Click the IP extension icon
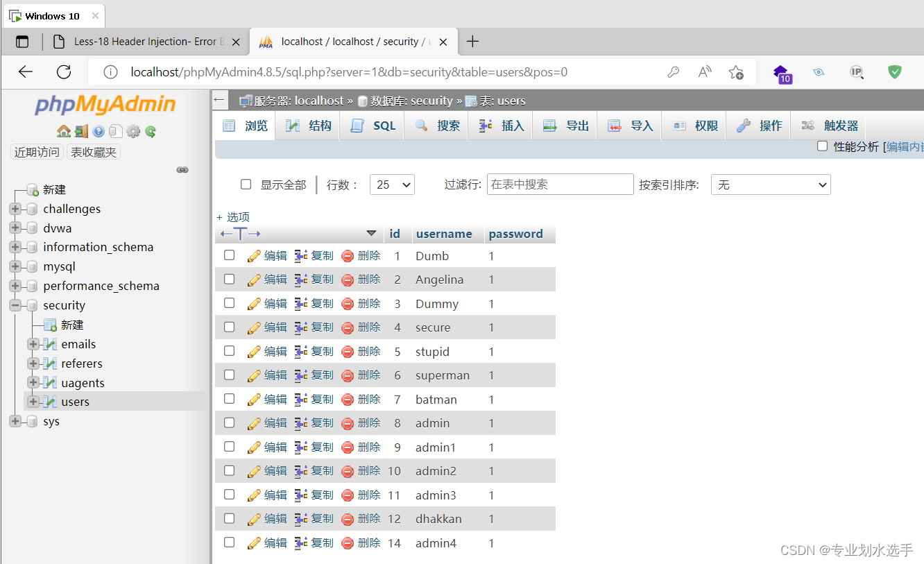This screenshot has width=924, height=564. (x=857, y=71)
